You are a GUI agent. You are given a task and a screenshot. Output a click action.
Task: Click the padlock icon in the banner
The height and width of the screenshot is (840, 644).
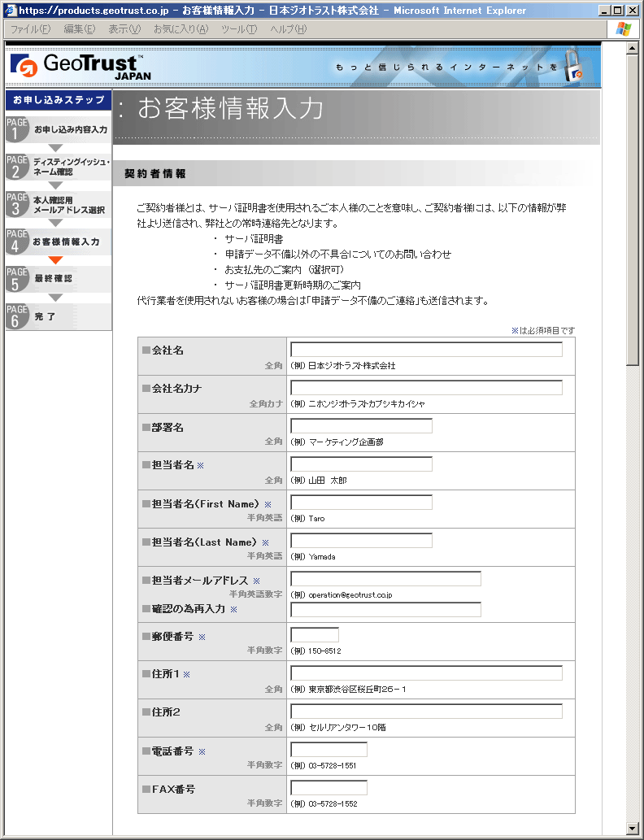click(x=574, y=65)
